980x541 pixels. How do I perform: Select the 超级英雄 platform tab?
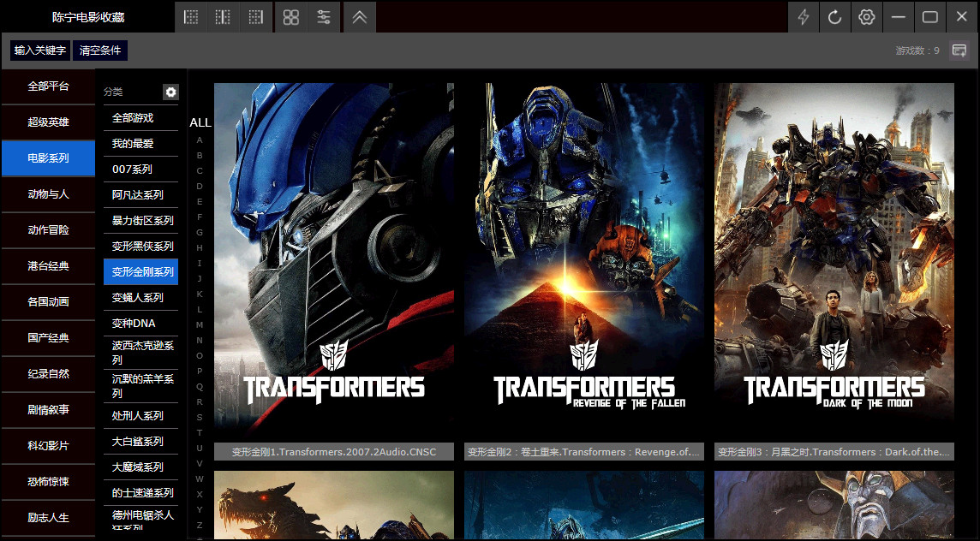48,122
